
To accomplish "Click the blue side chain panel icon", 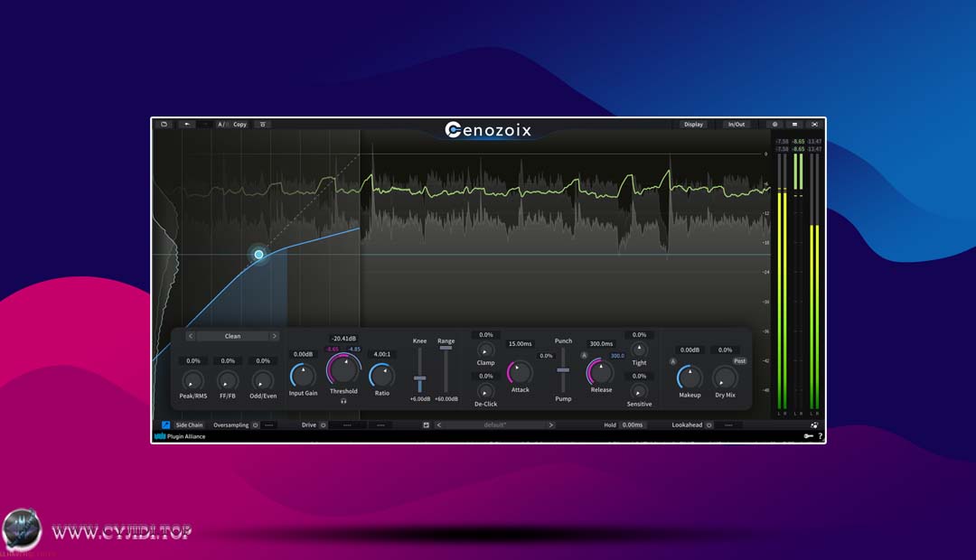I will [x=165, y=425].
